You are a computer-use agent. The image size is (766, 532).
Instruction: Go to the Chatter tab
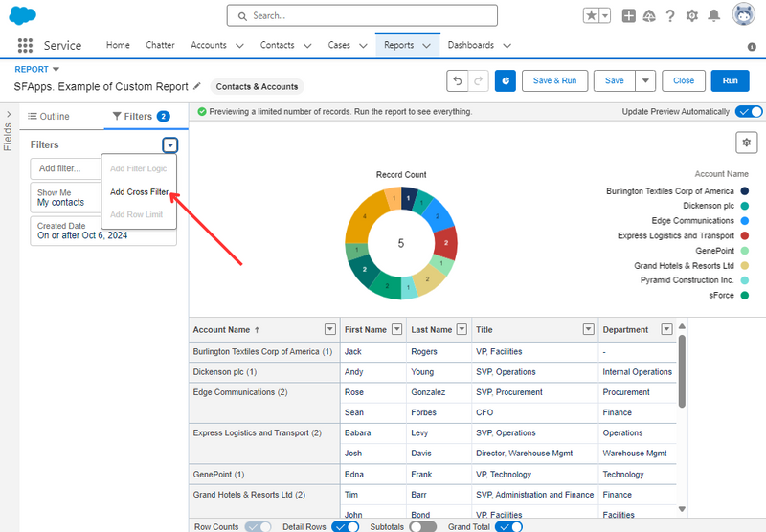pyautogui.click(x=160, y=45)
